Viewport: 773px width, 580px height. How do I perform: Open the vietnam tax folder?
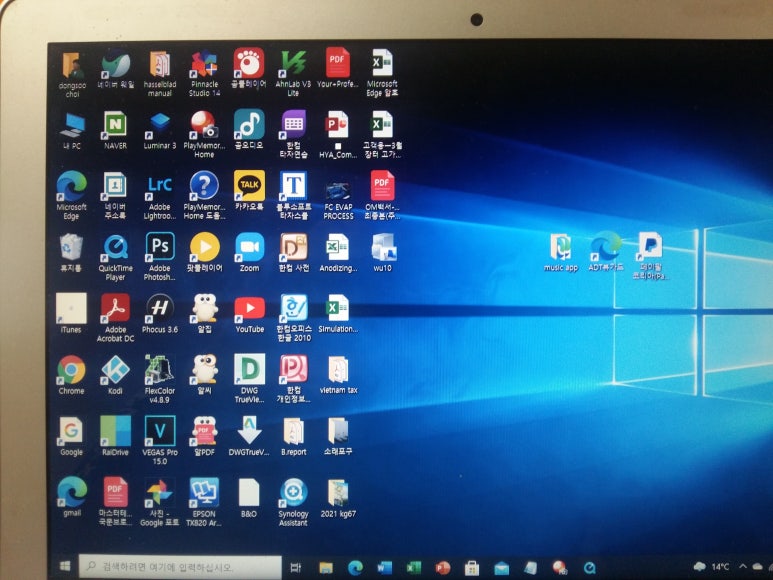pos(338,375)
